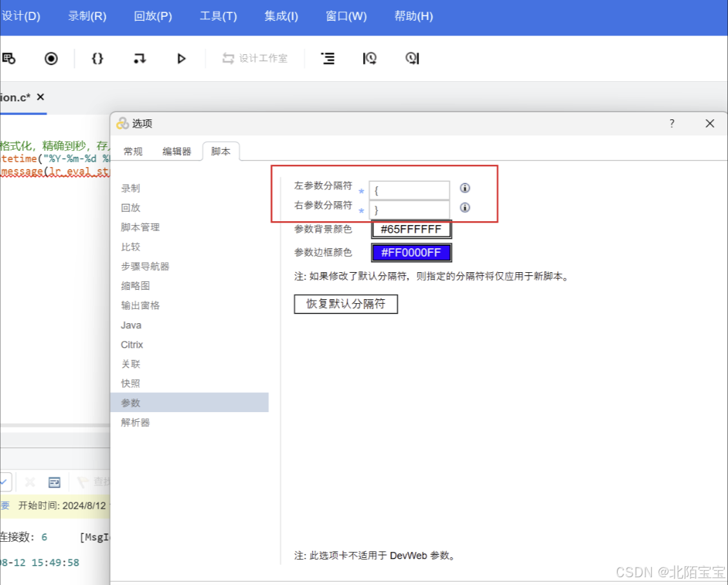This screenshot has width=728, height=585.
Task: Switch to the 编辑器 tab
Action: [177, 152]
